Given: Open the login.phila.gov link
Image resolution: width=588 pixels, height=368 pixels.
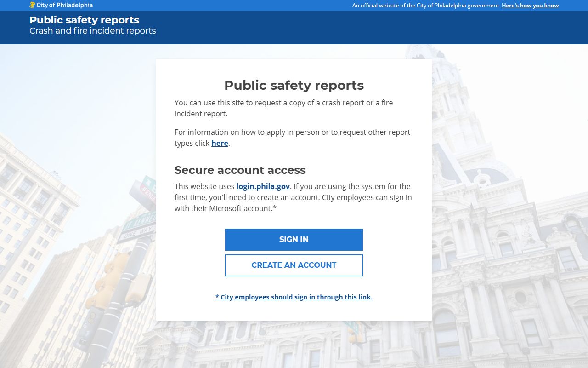Looking at the screenshot, I should [263, 186].
